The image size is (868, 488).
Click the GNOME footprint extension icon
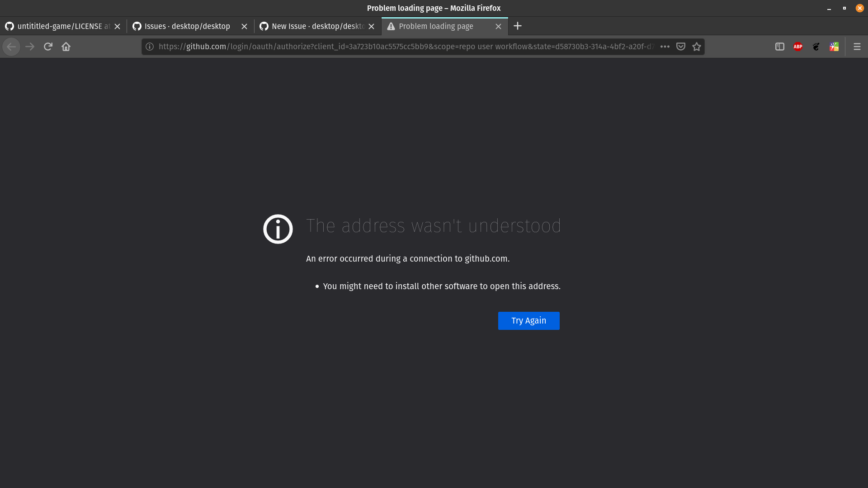pyautogui.click(x=816, y=47)
